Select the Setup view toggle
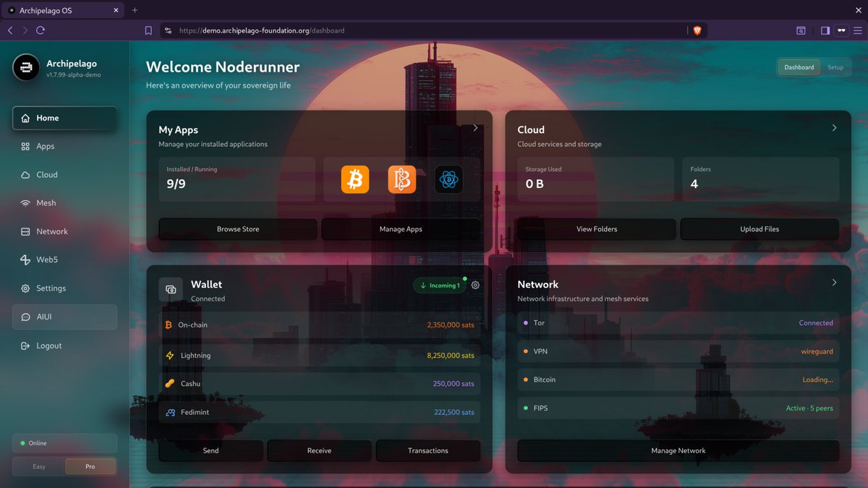 (x=835, y=67)
